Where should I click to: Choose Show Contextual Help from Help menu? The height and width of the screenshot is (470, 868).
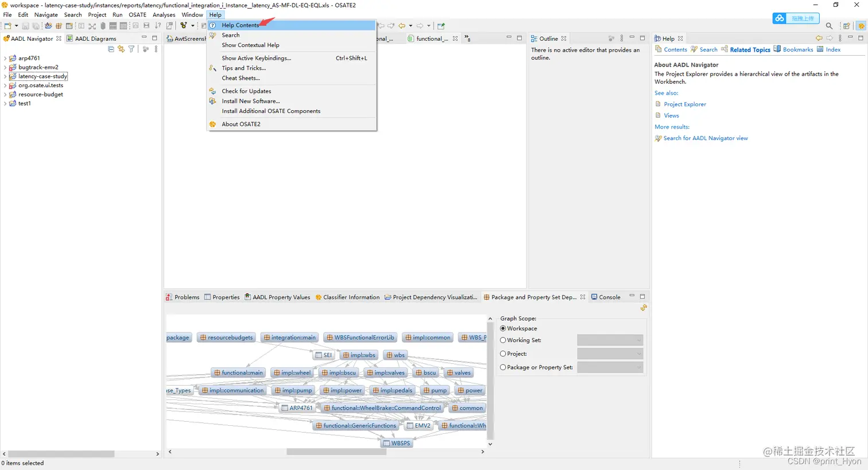pyautogui.click(x=292, y=45)
